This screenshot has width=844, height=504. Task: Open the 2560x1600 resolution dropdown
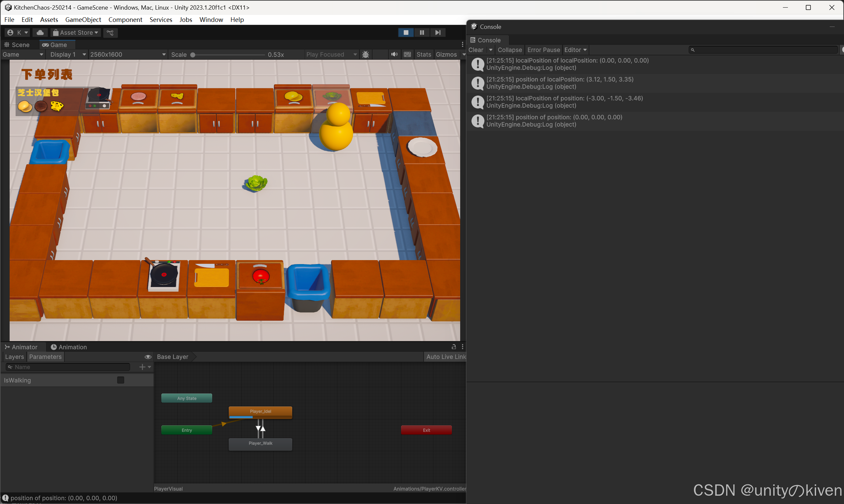127,54
